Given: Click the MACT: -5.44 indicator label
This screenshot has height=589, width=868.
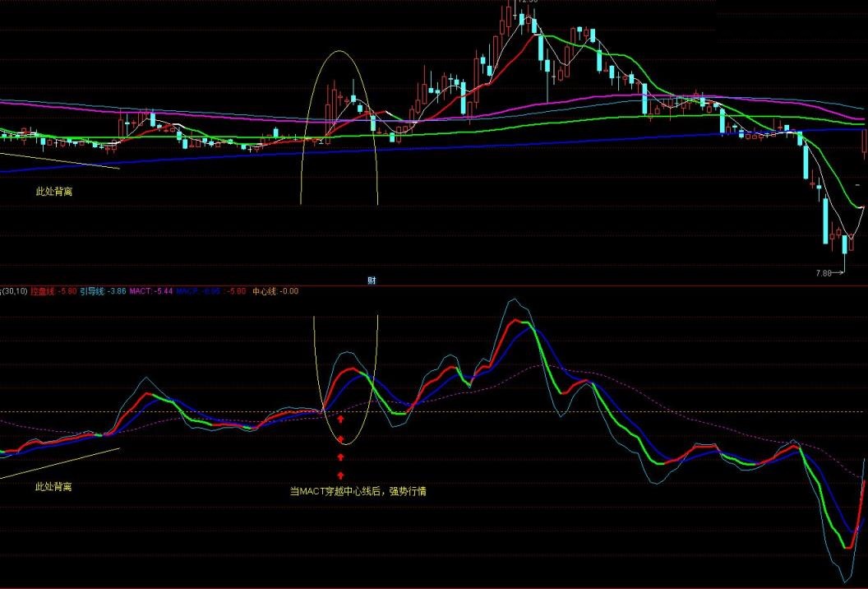Looking at the screenshot, I should click(x=151, y=291).
